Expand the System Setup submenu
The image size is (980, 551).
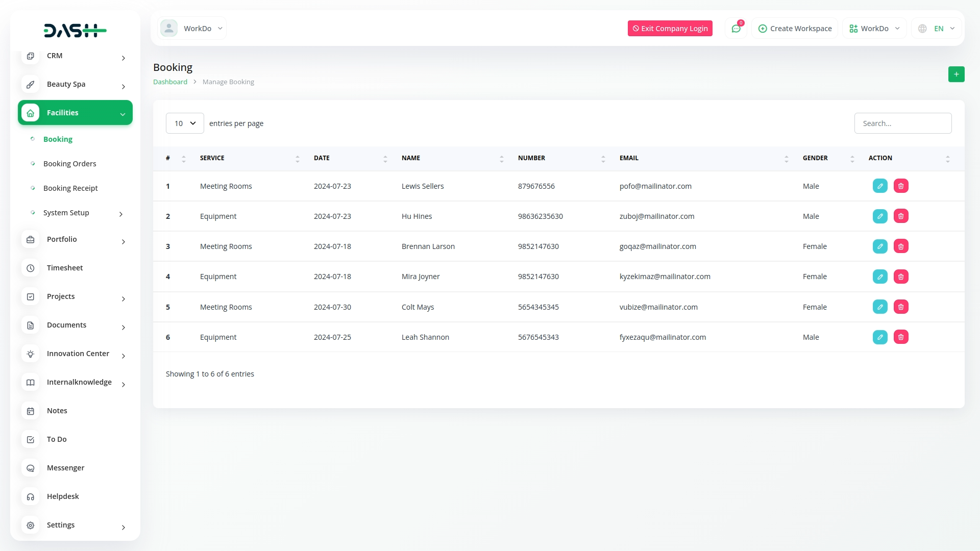click(77, 213)
